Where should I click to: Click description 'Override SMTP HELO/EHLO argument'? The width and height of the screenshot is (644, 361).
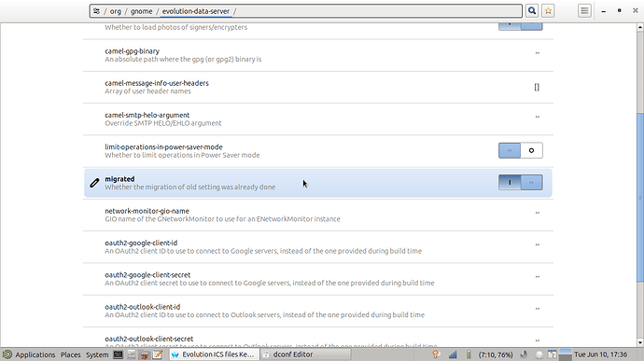[163, 123]
